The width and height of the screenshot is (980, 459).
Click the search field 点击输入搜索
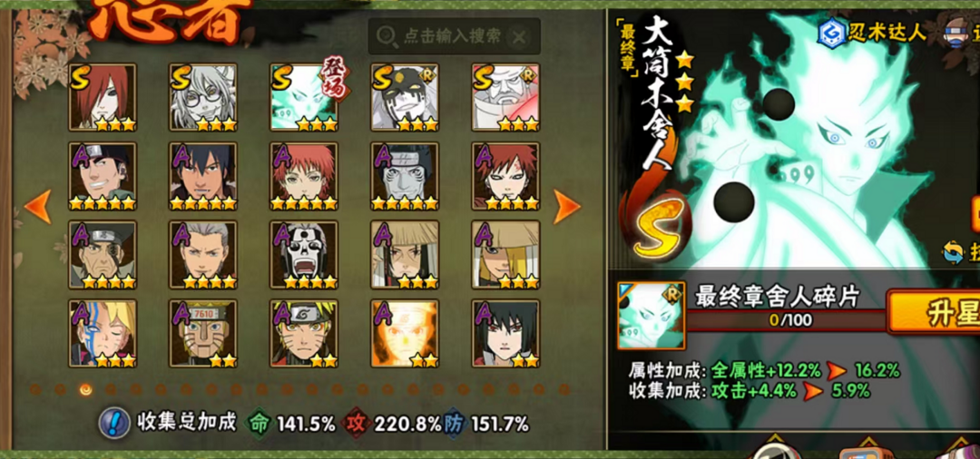point(455,36)
